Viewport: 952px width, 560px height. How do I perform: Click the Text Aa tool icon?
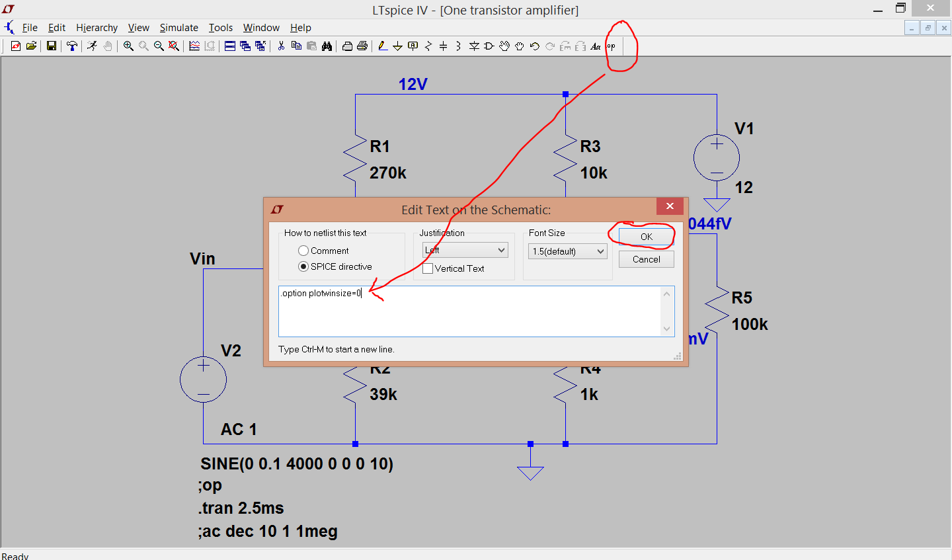(596, 46)
